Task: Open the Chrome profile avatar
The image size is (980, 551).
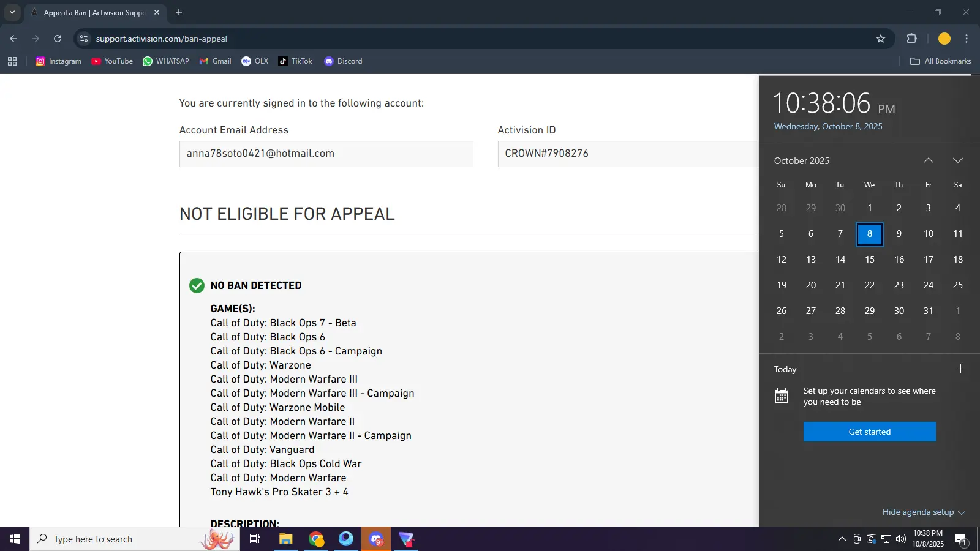Action: (x=944, y=39)
